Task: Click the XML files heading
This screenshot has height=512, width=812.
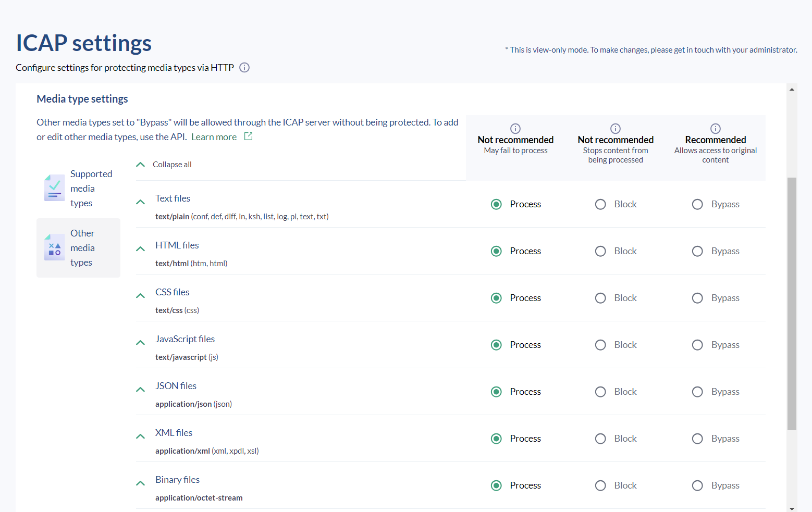Action: 174,433
